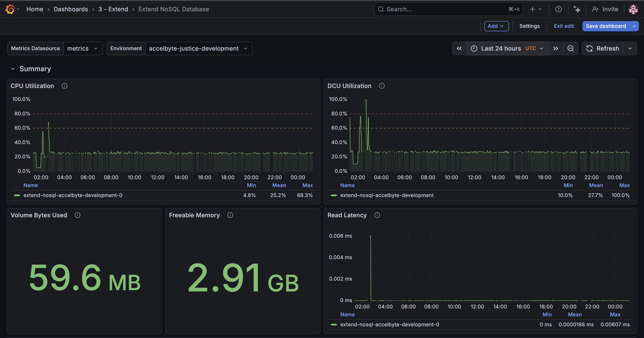Viewport: 644px width, 338px height.
Task: Click Exit edit
Action: point(564,26)
